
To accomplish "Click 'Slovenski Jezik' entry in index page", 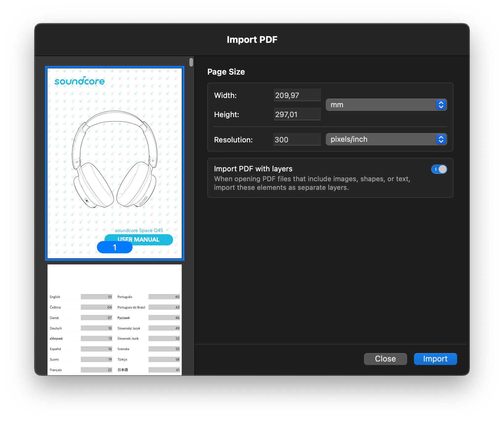I will (128, 338).
